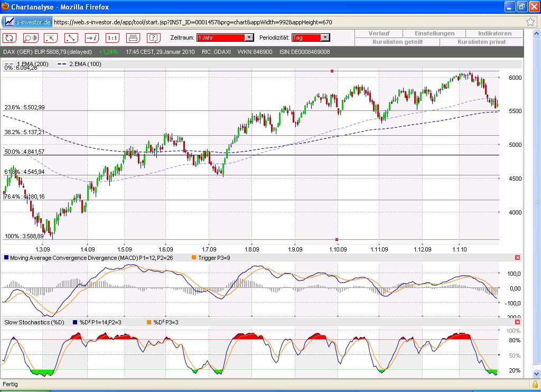
Task: Click the Fertig status bar text
Action: (11, 384)
